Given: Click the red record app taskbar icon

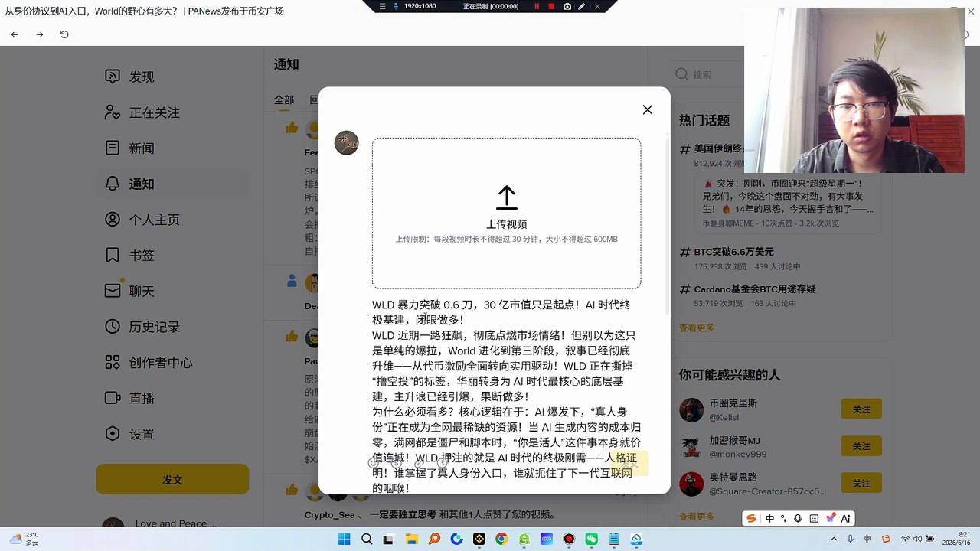Looking at the screenshot, I should 569,539.
